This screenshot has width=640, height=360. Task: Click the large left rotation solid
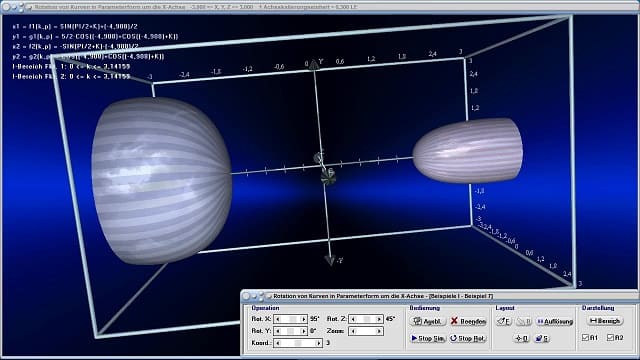161,180
